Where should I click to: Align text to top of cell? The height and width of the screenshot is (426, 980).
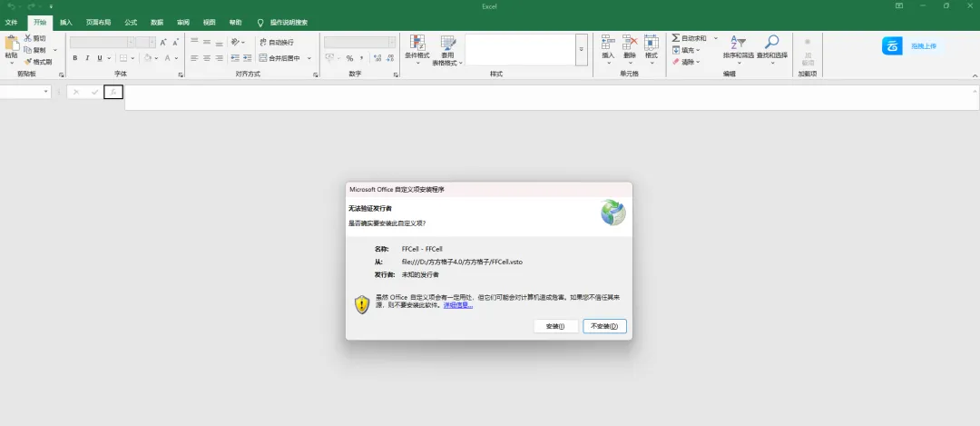point(194,42)
